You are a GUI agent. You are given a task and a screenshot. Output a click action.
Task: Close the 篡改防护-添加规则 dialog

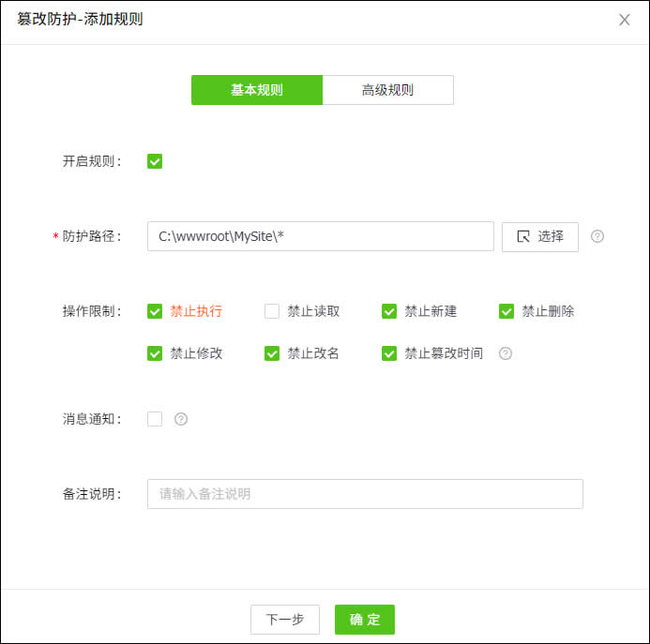625,20
